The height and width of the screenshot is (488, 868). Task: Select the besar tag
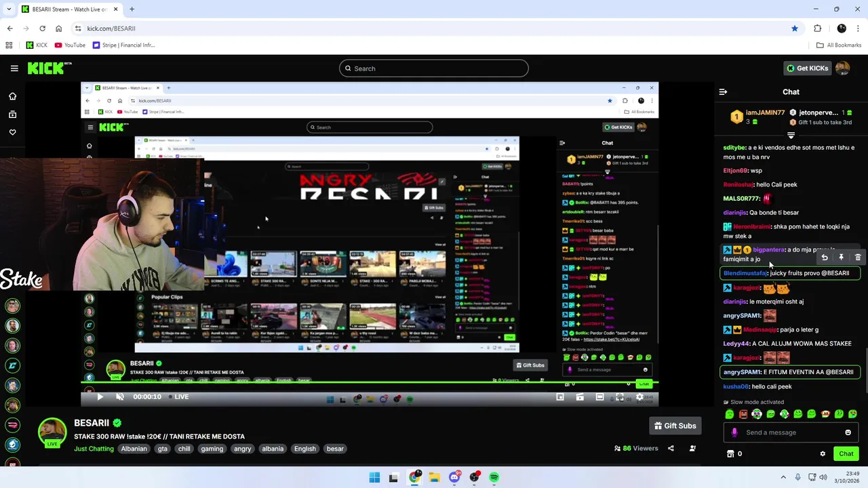(x=335, y=449)
